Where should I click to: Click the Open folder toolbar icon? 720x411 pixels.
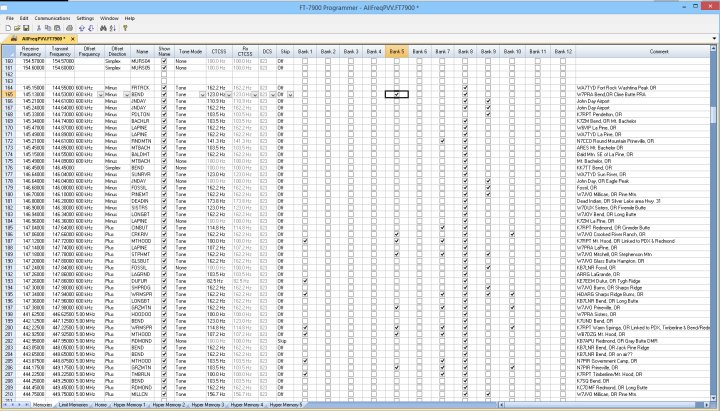[15, 28]
